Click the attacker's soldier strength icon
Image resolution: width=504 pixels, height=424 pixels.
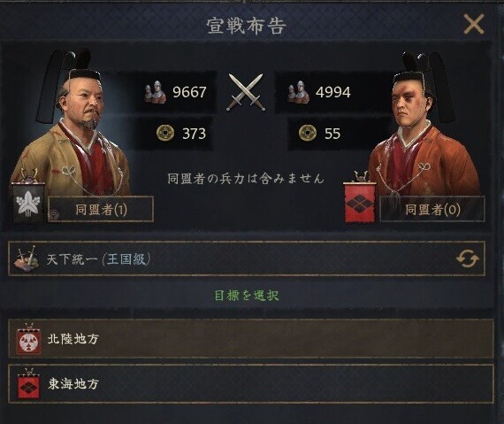pyautogui.click(x=155, y=92)
